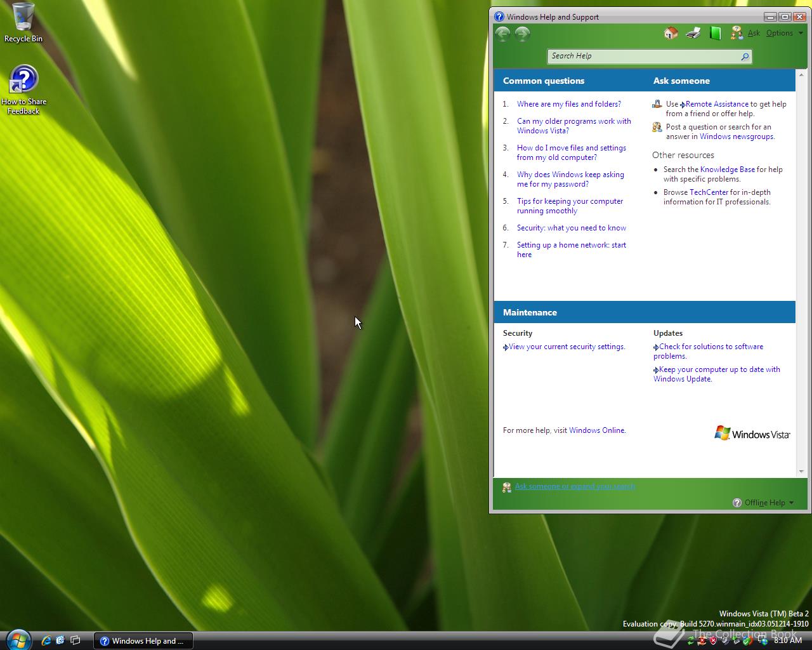Open Help home page icon
Screen dimensions: 812x650
(671, 33)
